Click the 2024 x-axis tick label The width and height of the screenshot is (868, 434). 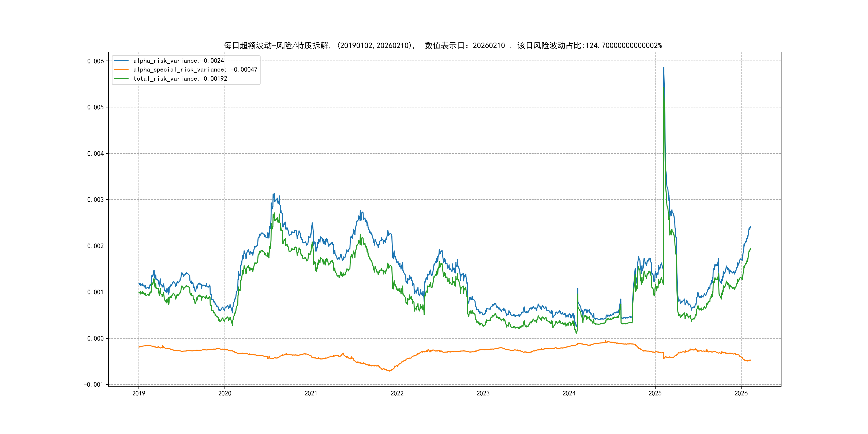[x=569, y=393]
